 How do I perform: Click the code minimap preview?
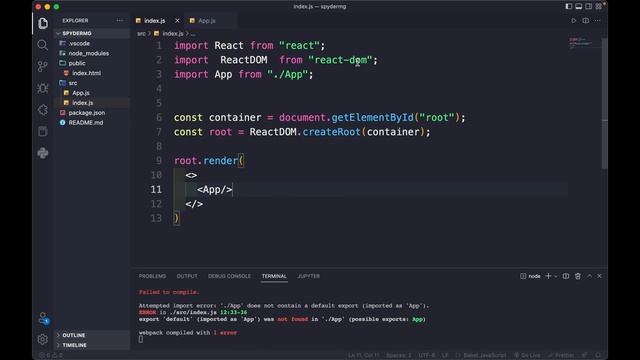click(x=580, y=43)
